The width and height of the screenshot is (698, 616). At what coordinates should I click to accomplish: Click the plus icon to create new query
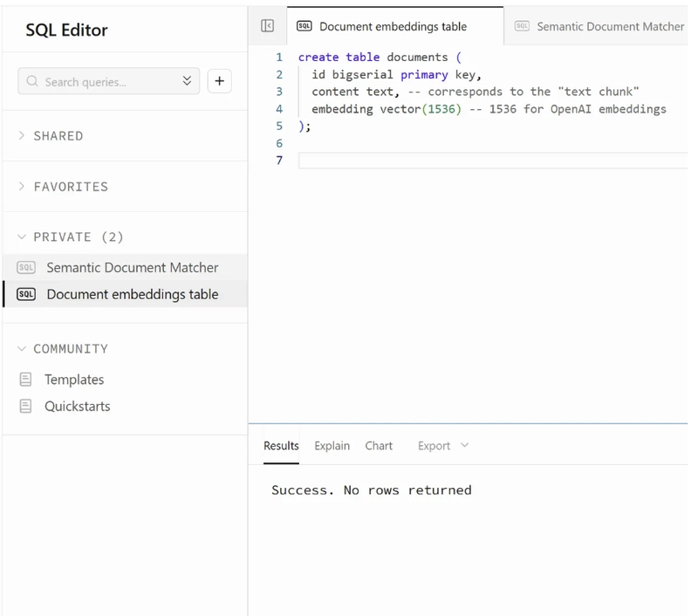219,81
